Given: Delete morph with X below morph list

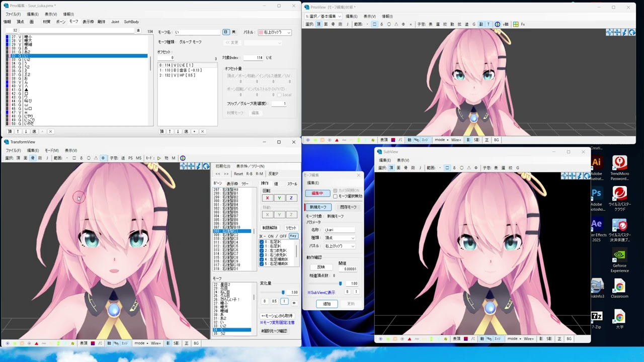Looking at the screenshot, I should click(50, 131).
